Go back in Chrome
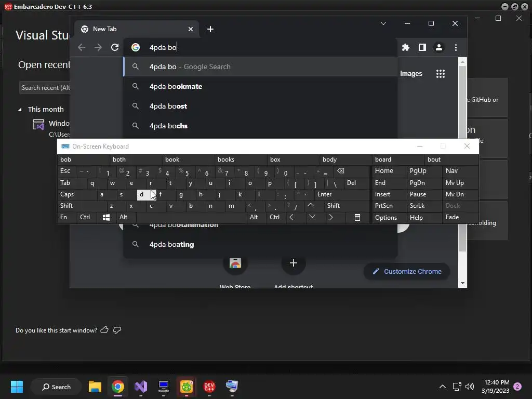The height and width of the screenshot is (399, 532). click(x=82, y=47)
